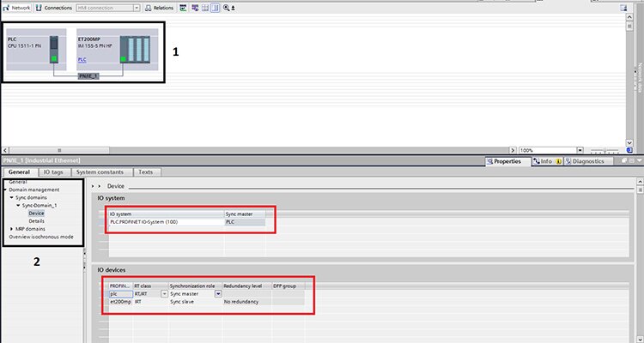Click the PLC sync master cell
Screen dimensions: 644x343
coord(245,221)
